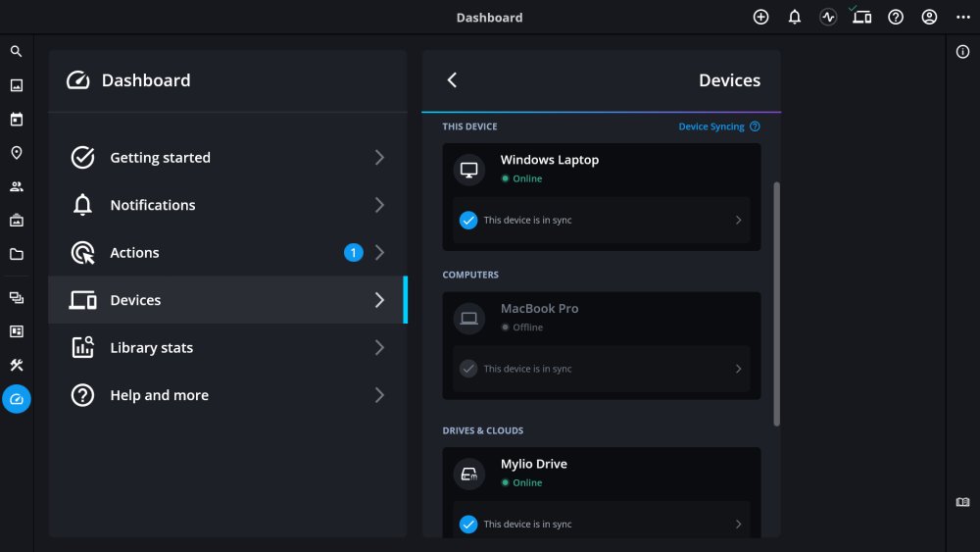Screen dimensions: 980x552
Task: Open the account profile icon
Action: (929, 17)
